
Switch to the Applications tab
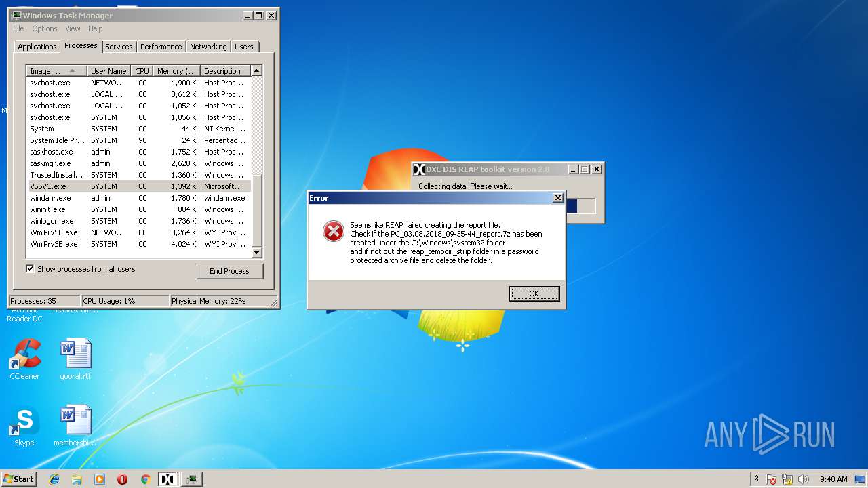click(37, 47)
